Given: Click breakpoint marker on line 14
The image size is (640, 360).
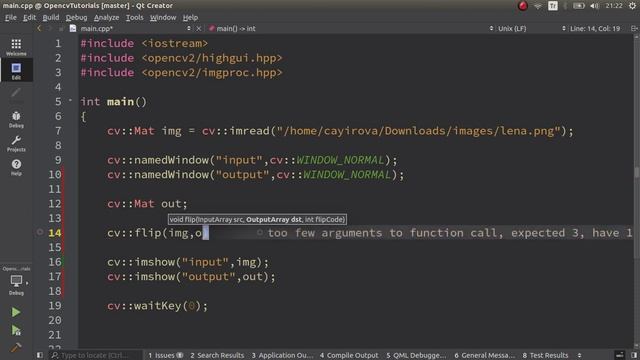Looking at the screenshot, I should [40, 232].
